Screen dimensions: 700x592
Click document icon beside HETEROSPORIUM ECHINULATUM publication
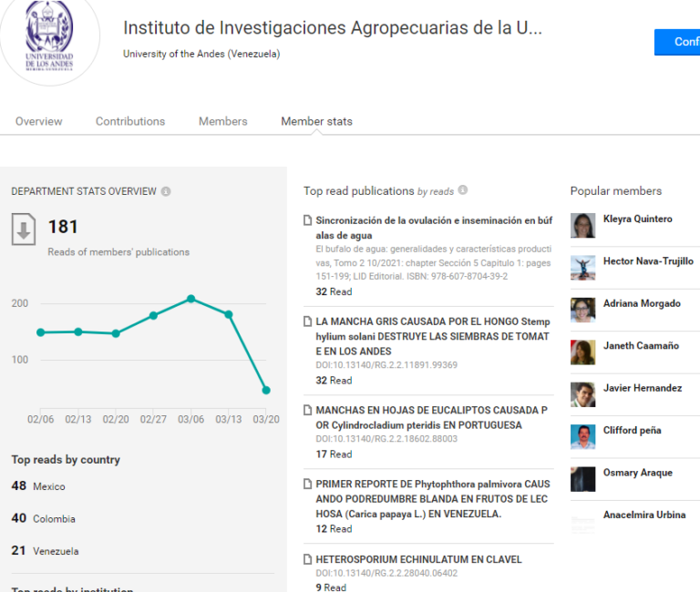[x=307, y=559]
